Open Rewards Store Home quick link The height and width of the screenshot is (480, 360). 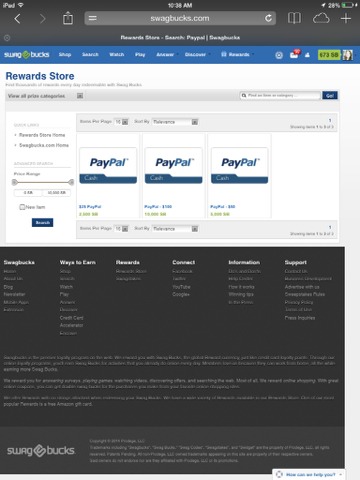42,135
